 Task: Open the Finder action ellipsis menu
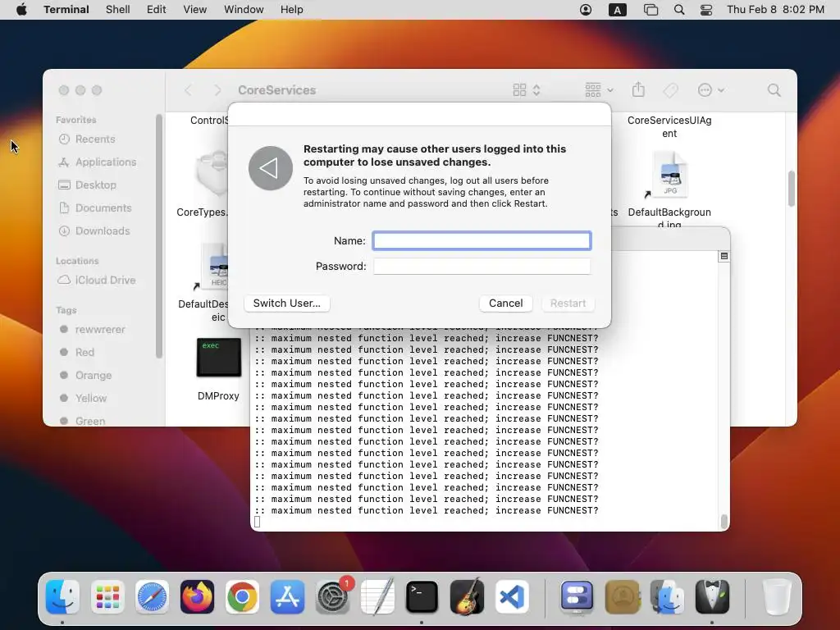pos(710,90)
